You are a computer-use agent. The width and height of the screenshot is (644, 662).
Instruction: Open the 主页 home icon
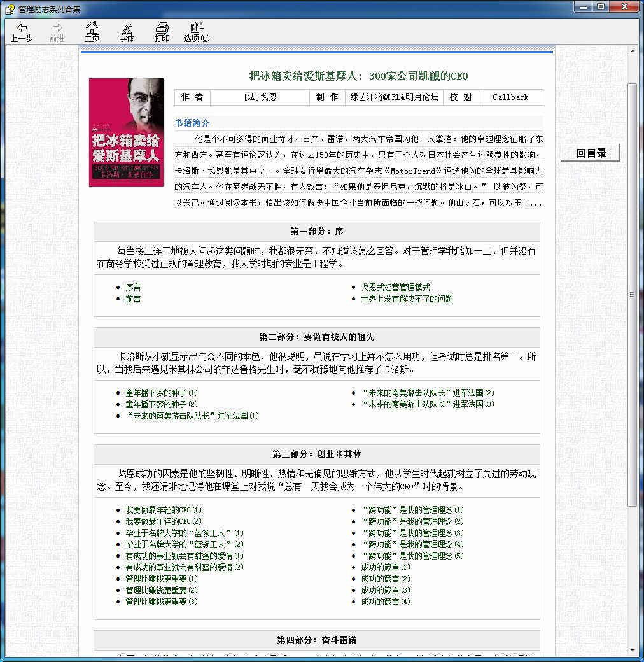pyautogui.click(x=92, y=32)
